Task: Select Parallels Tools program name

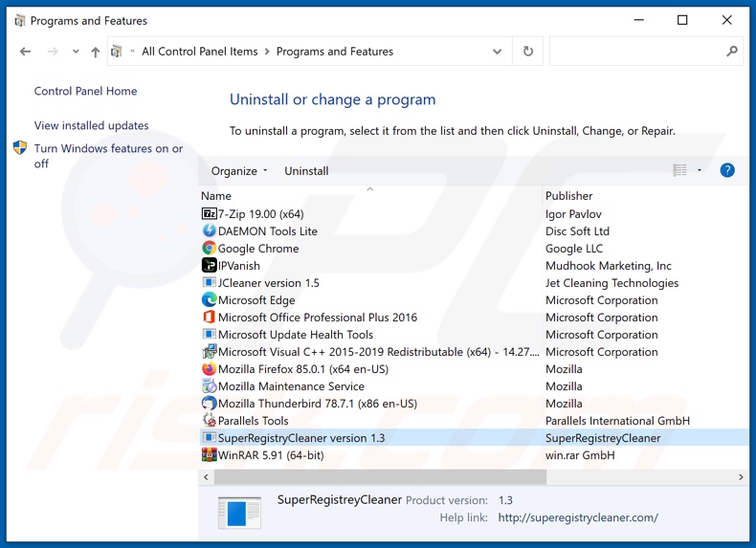Action: tap(254, 421)
